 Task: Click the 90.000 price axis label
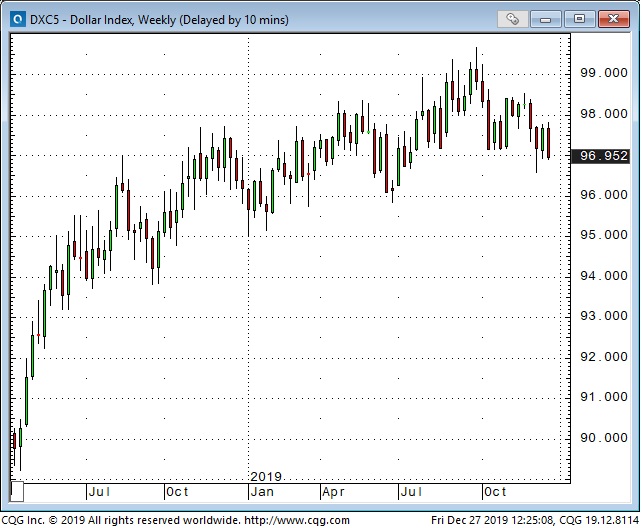[604, 438]
